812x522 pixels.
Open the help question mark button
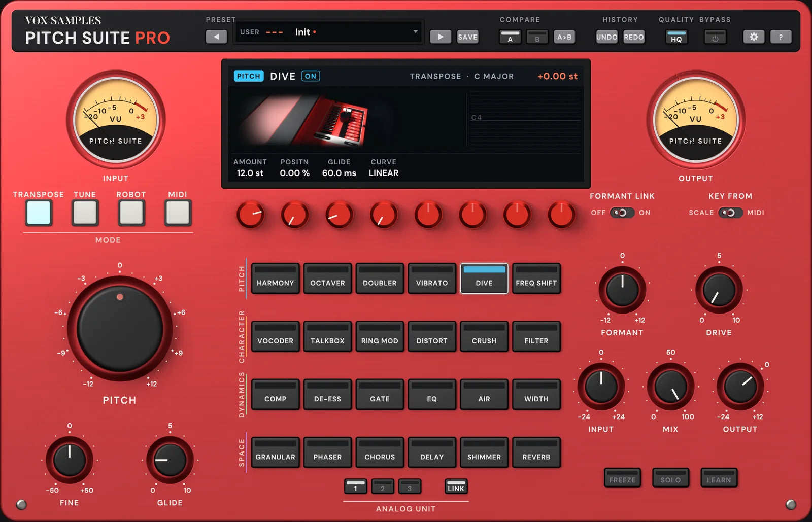click(x=781, y=37)
